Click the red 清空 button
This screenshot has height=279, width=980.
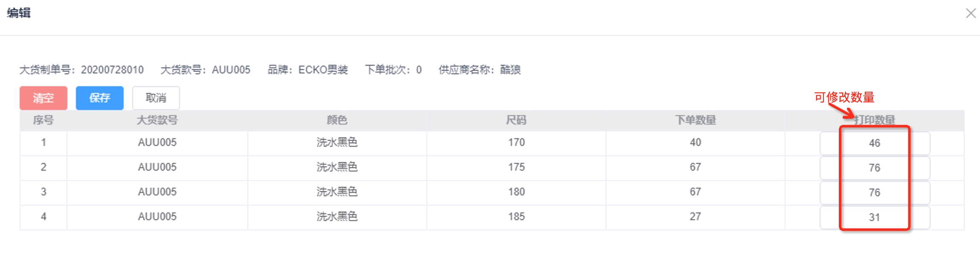coord(43,98)
